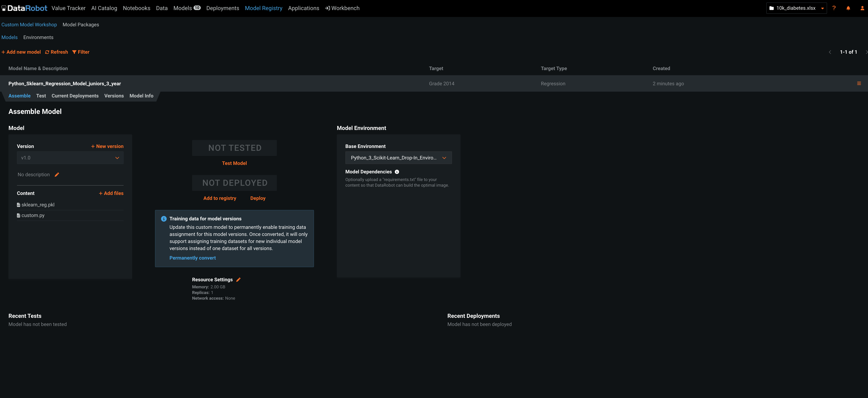Viewport: 868px width, 398px height.
Task: Click the help question mark icon
Action: point(834,8)
